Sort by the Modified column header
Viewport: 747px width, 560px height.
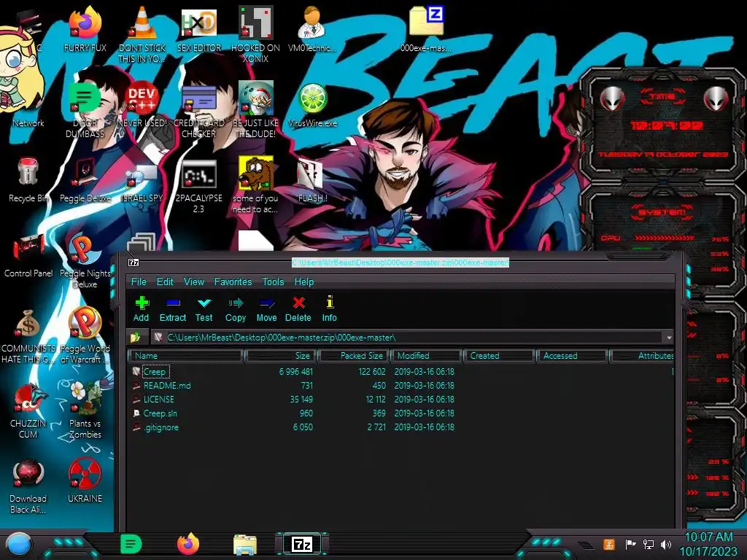pyautogui.click(x=426, y=356)
